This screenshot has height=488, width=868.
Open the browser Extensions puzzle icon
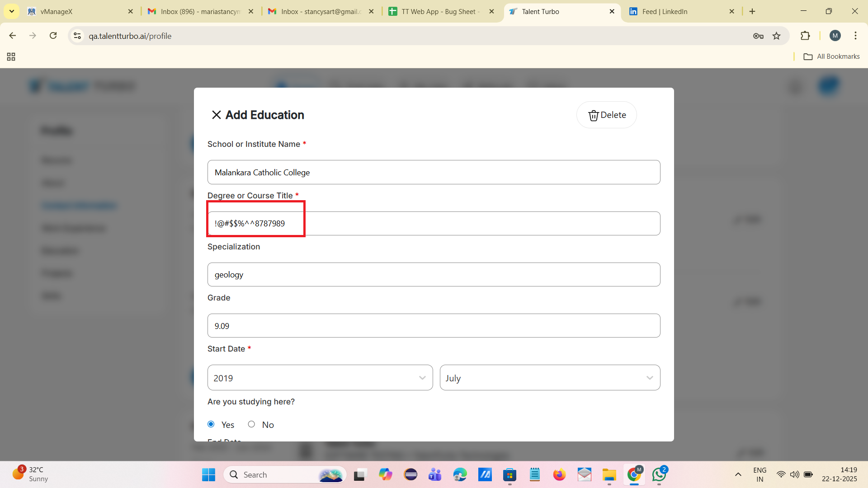pyautogui.click(x=805, y=36)
